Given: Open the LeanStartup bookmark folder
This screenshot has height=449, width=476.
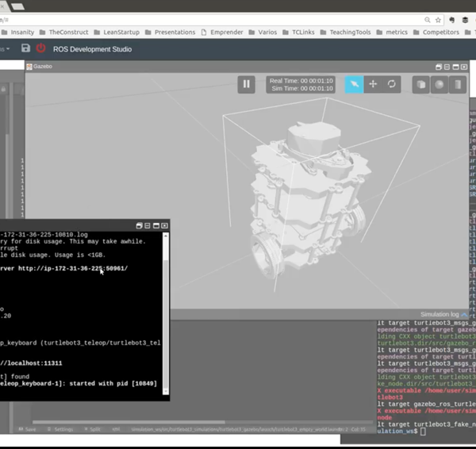Looking at the screenshot, I should pos(117,33).
